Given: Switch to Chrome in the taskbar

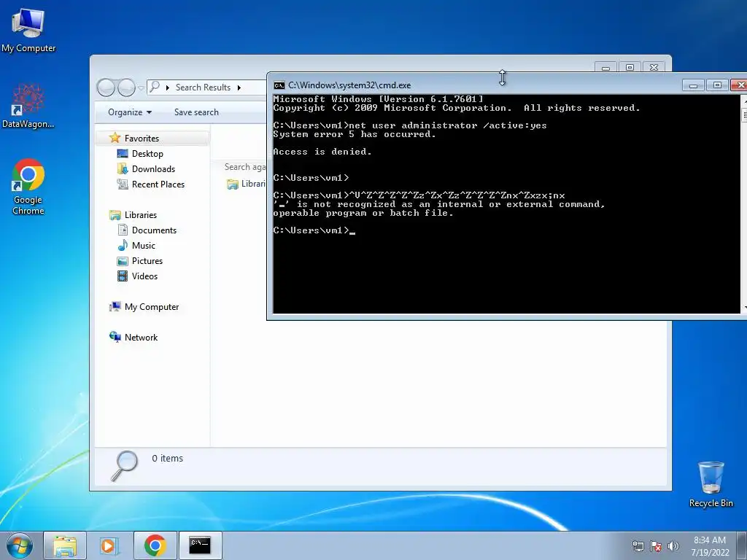Looking at the screenshot, I should pyautogui.click(x=155, y=545).
